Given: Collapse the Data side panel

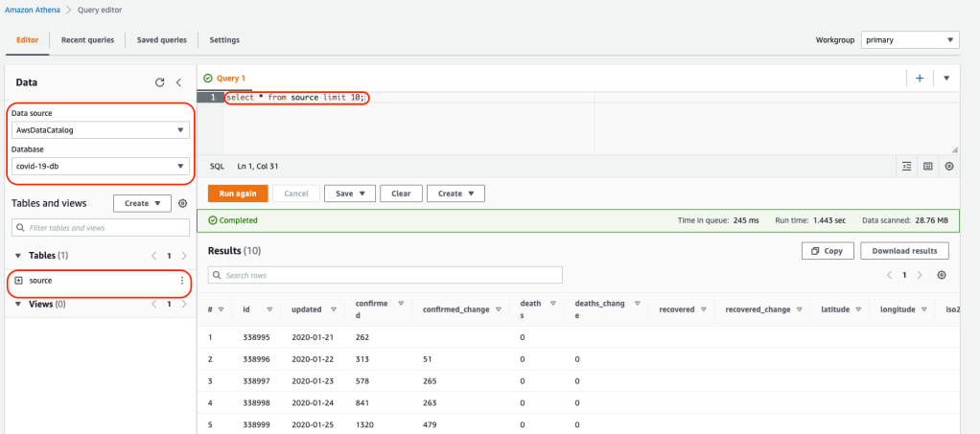Looking at the screenshot, I should pos(178,83).
